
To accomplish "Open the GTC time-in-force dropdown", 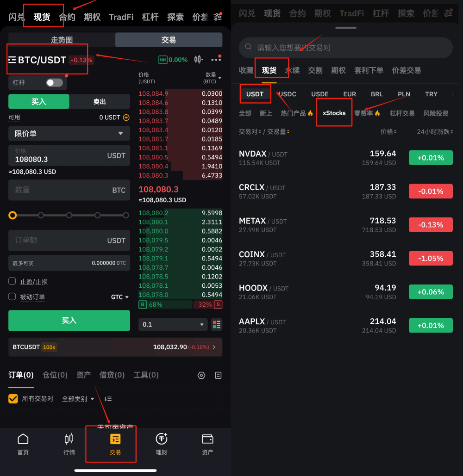I will (x=120, y=297).
